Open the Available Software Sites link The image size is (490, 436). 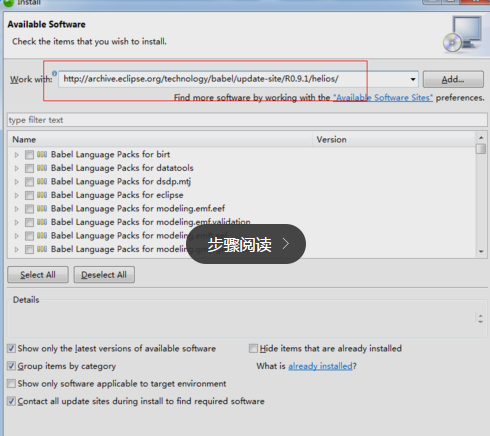click(383, 98)
